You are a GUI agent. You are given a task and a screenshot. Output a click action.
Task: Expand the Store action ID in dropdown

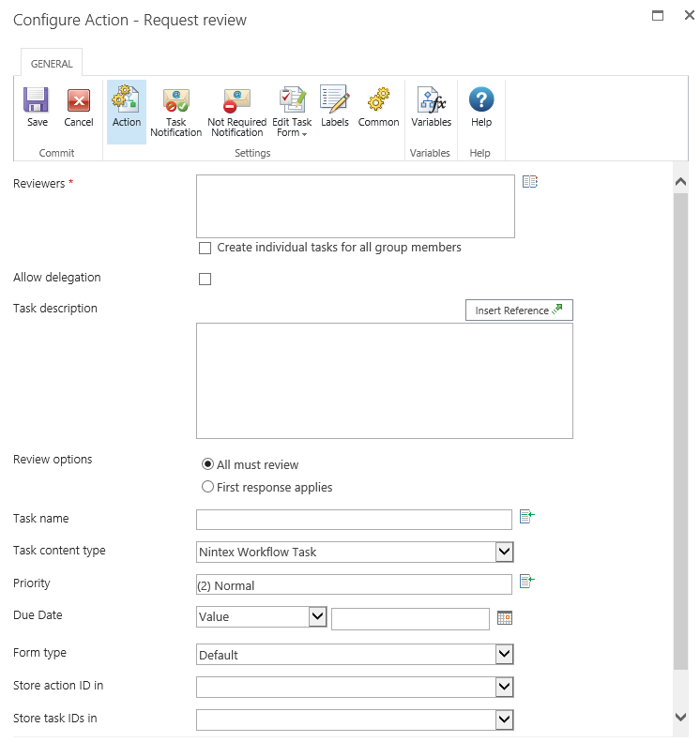coord(504,688)
